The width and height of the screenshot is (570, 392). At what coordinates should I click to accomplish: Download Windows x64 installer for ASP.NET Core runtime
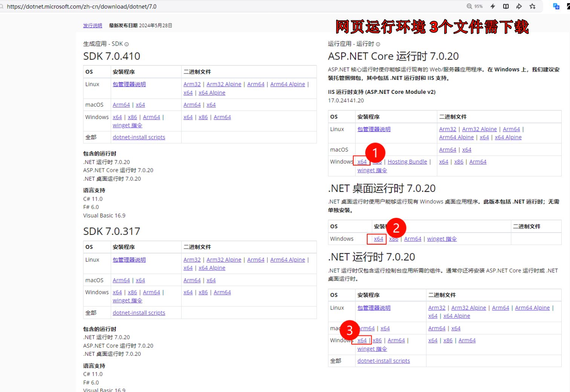point(362,162)
